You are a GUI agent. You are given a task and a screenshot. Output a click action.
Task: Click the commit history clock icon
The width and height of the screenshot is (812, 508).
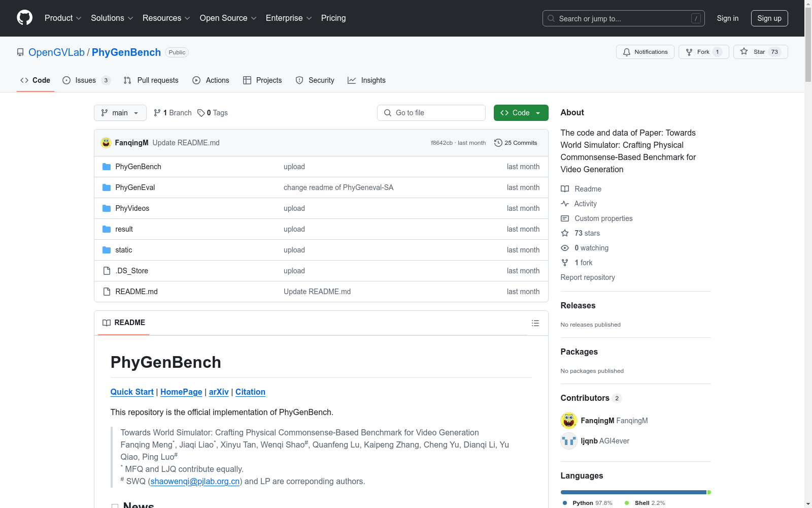tap(498, 143)
